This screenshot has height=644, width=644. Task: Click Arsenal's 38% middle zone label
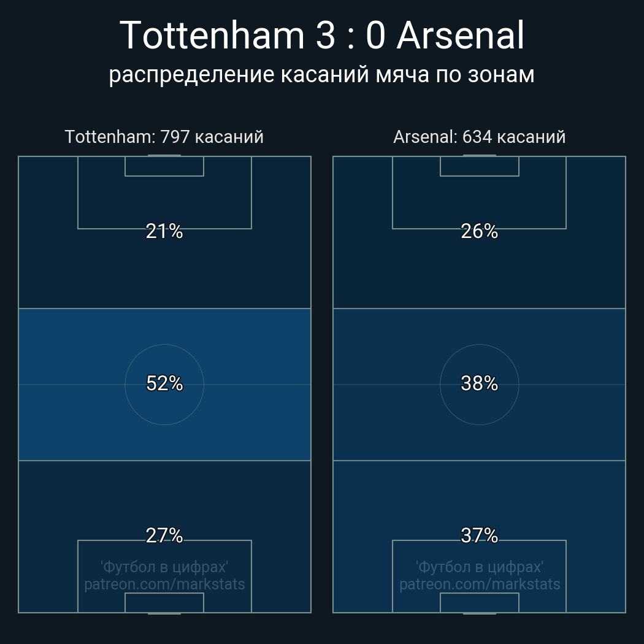click(479, 383)
